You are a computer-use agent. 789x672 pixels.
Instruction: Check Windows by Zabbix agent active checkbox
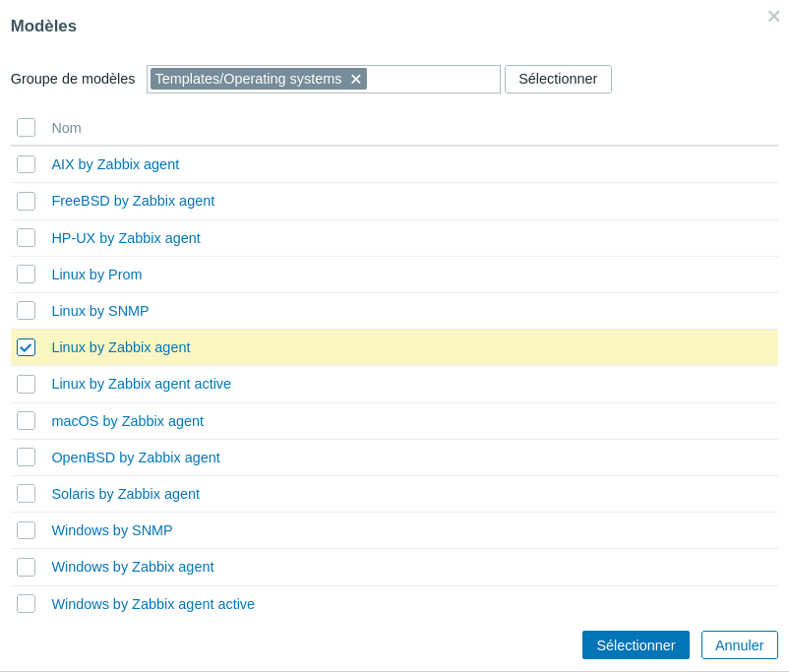[x=27, y=604]
